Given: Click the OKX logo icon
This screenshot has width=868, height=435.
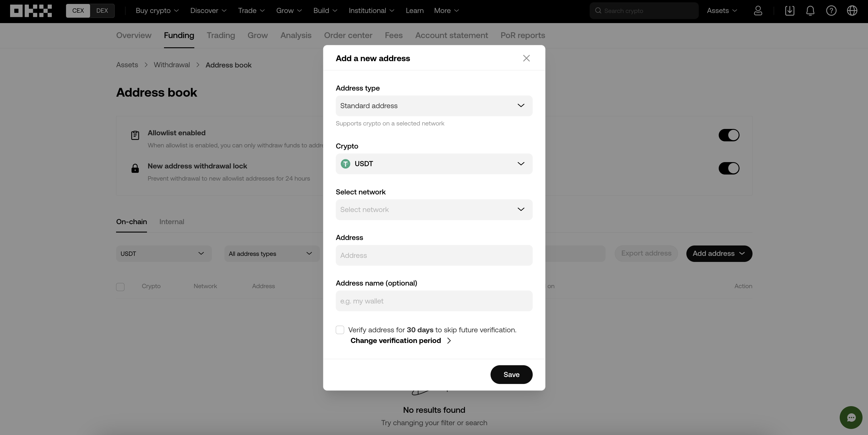Looking at the screenshot, I should pyautogui.click(x=31, y=10).
